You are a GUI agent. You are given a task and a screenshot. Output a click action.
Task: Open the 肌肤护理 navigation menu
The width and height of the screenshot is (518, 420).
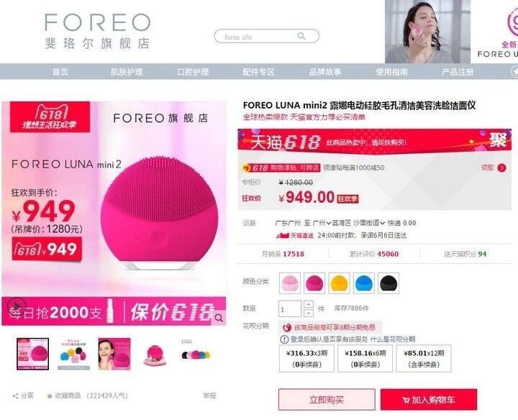point(127,72)
